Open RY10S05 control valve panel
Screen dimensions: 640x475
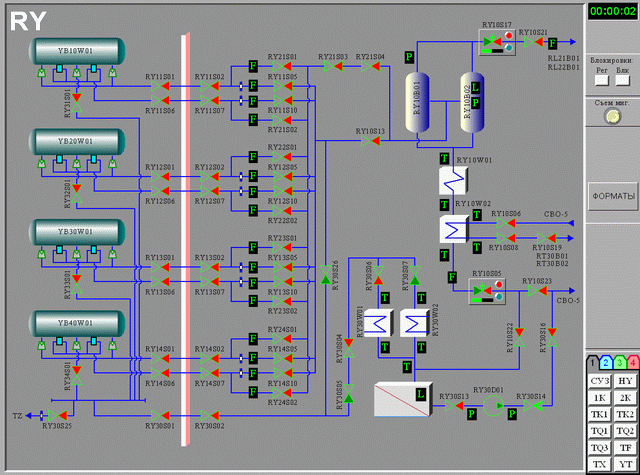pyautogui.click(x=487, y=291)
